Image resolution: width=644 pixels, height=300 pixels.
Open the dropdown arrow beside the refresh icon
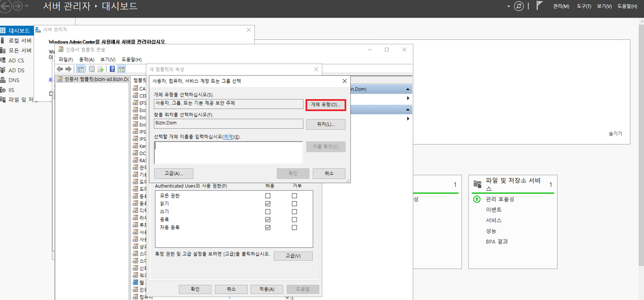[509, 6]
